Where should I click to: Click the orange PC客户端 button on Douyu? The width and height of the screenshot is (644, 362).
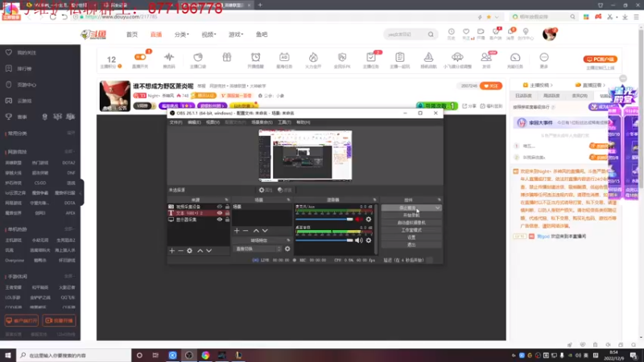(x=600, y=59)
